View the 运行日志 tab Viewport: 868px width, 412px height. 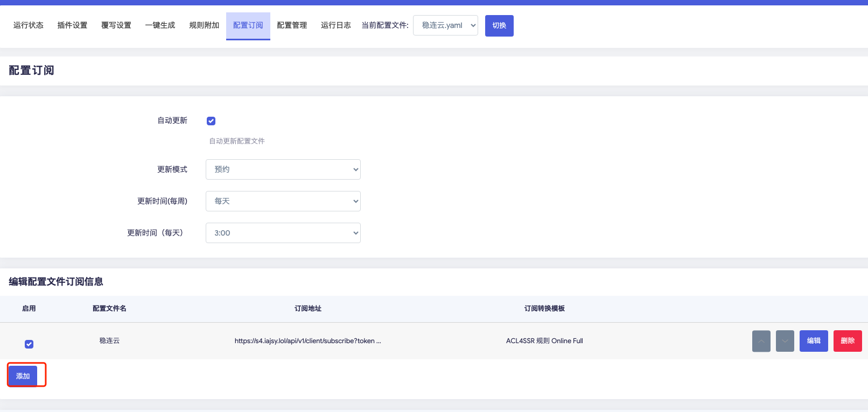(335, 25)
